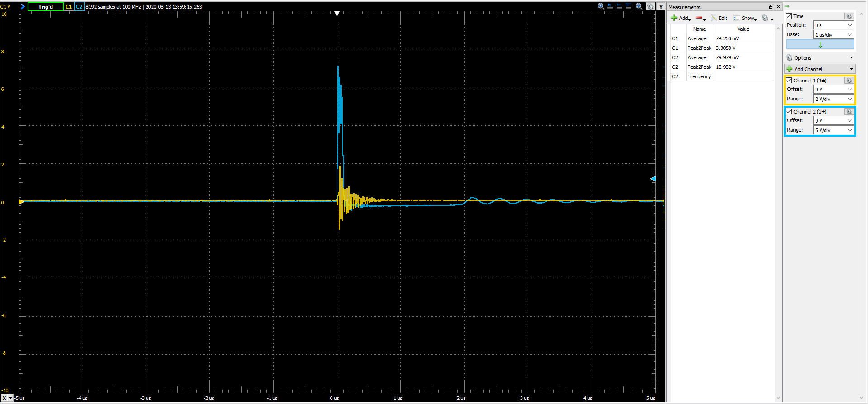
Task: Open the Show menu in the Measurements toolbar
Action: 745,18
